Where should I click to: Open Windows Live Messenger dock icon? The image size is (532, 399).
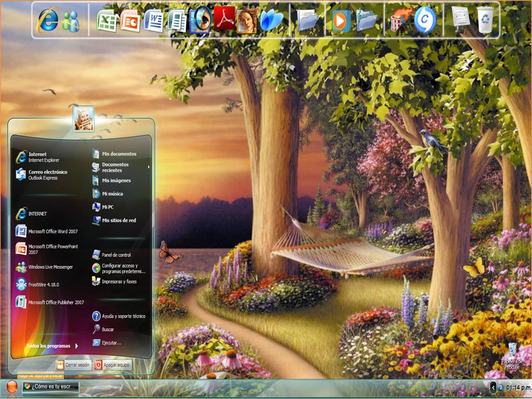[x=71, y=22]
